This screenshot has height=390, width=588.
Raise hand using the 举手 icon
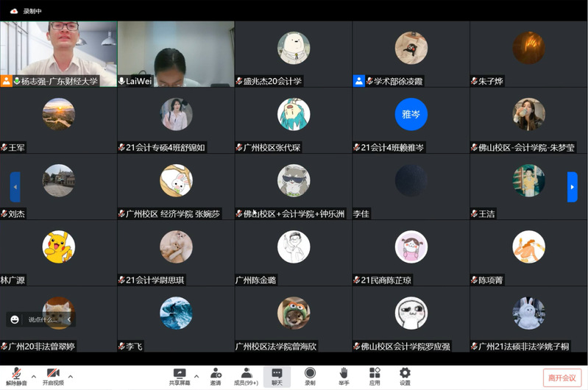(343, 373)
